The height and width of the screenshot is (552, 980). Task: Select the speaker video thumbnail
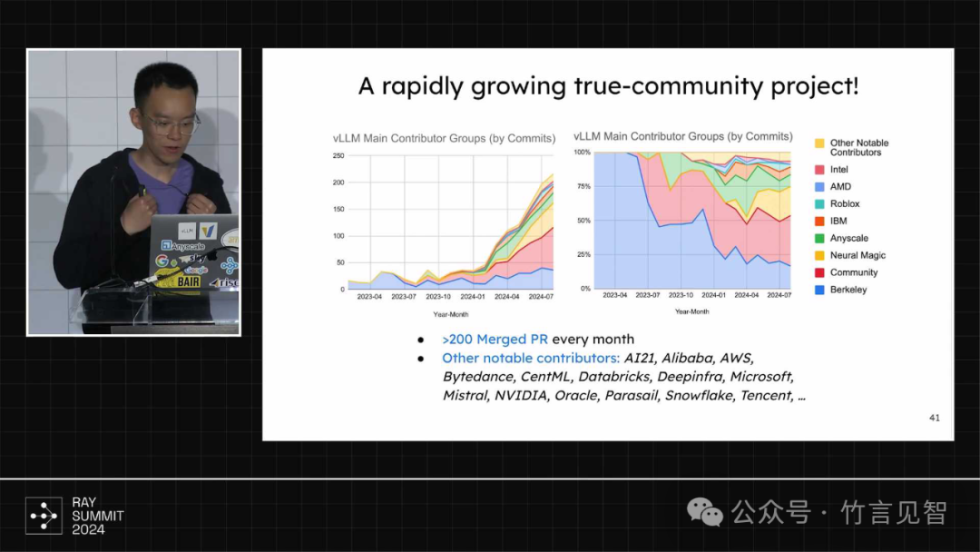133,192
